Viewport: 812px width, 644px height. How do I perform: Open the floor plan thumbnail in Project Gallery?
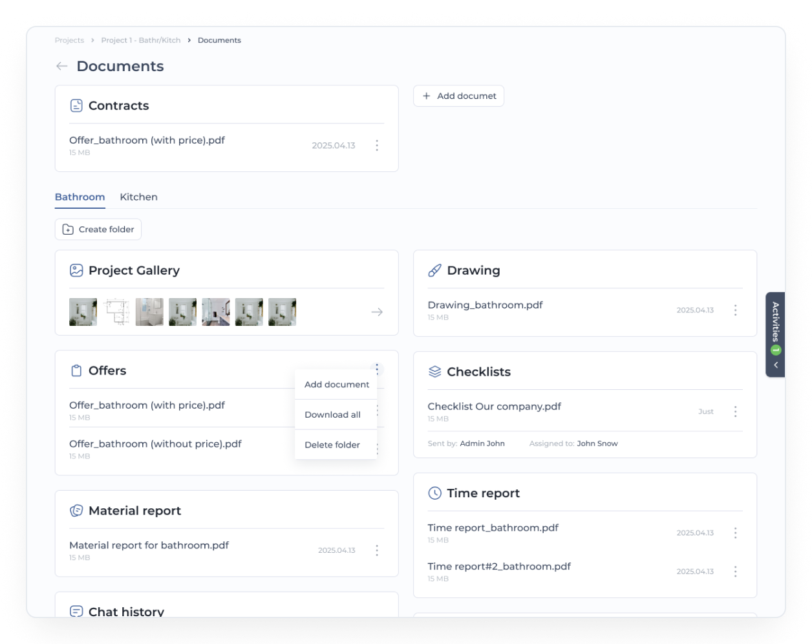[116, 312]
